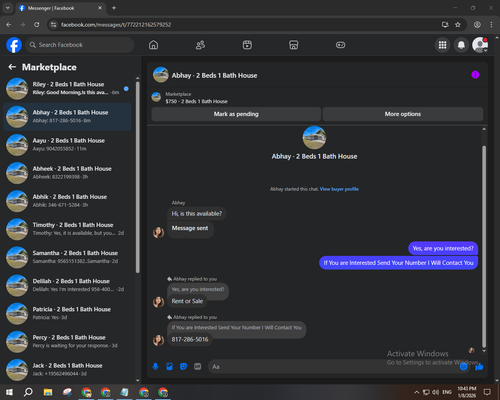
Task: Click the $750 - 2 Beds 1 Bath House listing
Action: coord(196,101)
